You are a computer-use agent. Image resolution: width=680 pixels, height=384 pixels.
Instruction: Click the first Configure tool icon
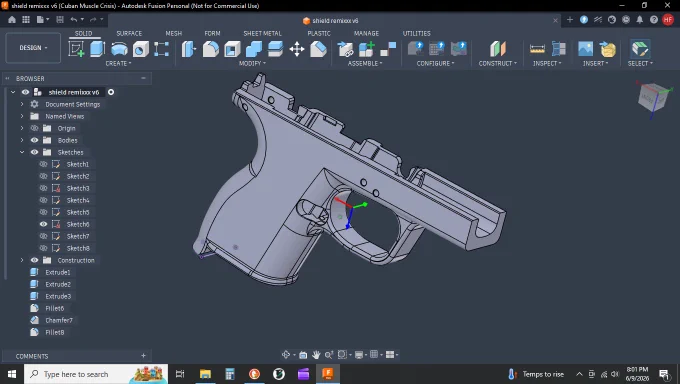(415, 49)
